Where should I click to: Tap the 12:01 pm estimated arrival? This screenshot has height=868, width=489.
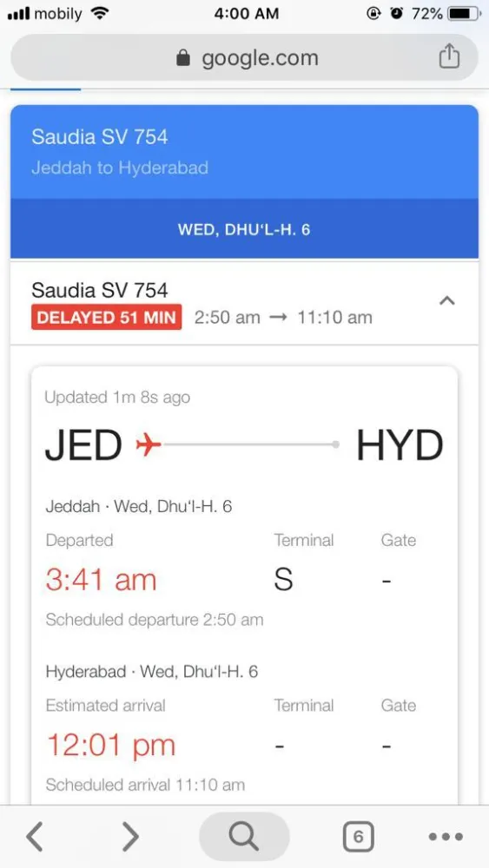(111, 745)
